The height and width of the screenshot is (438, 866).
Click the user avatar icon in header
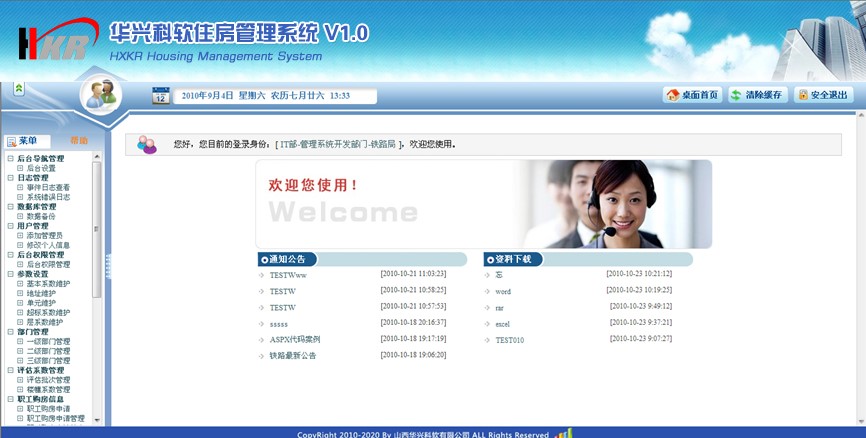[101, 96]
